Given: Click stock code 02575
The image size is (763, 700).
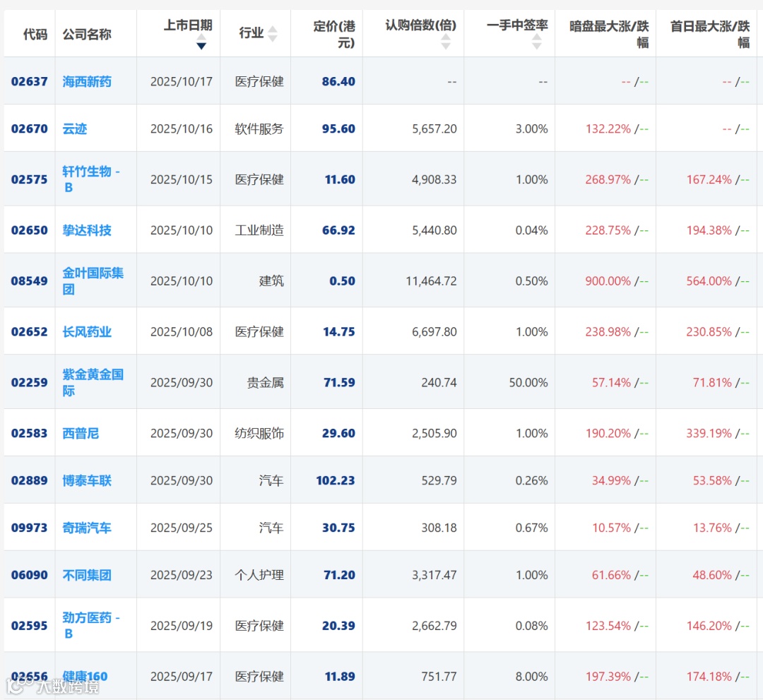Looking at the screenshot, I should click(29, 179).
